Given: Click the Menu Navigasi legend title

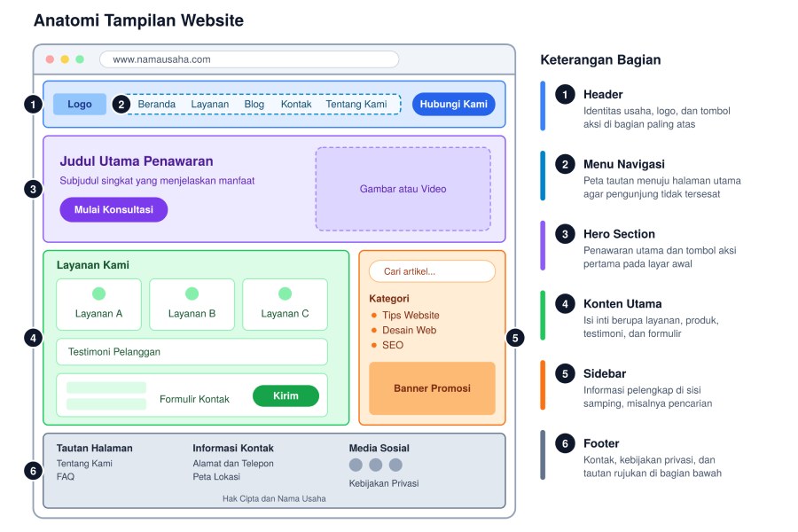Looking at the screenshot, I should point(624,164).
